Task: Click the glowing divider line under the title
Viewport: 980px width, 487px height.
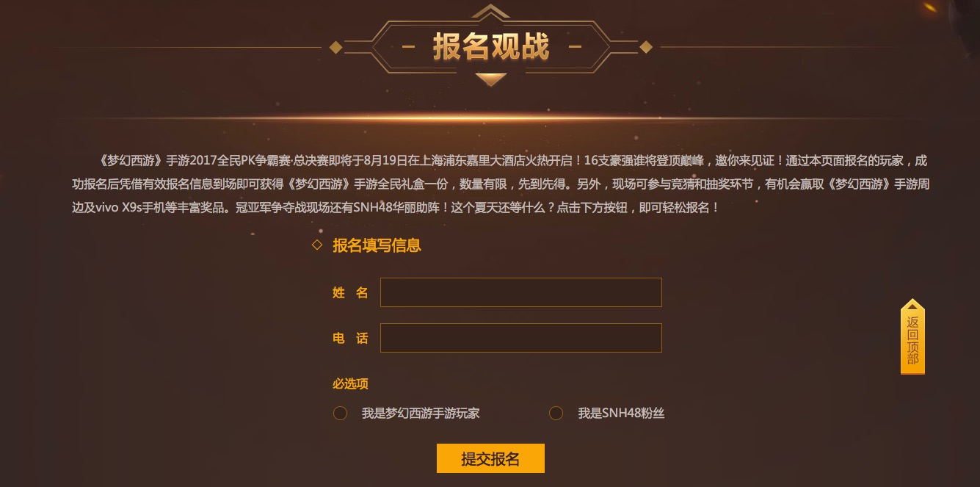Action: coord(490,118)
